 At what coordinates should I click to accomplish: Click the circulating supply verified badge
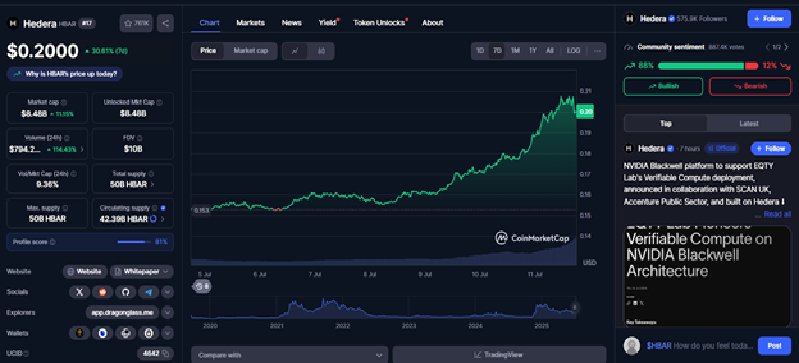tap(163, 208)
